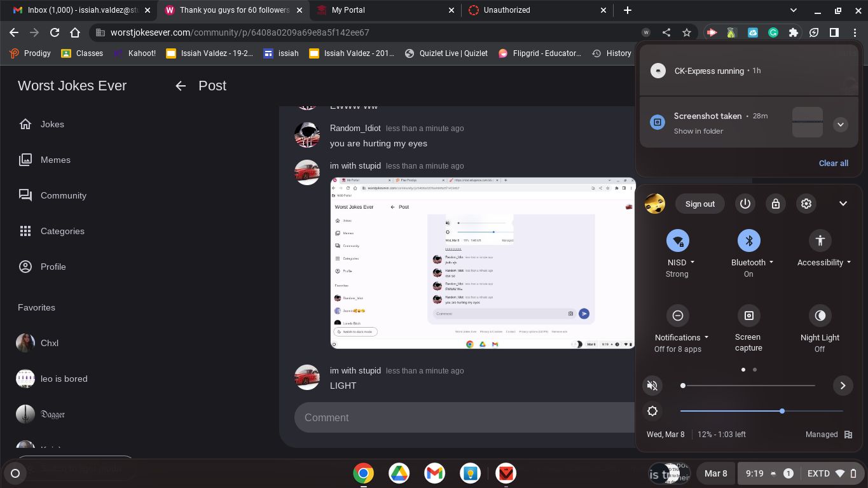This screenshot has width=868, height=488.
Task: Bookmark this page with the star icon
Action: (x=686, y=32)
